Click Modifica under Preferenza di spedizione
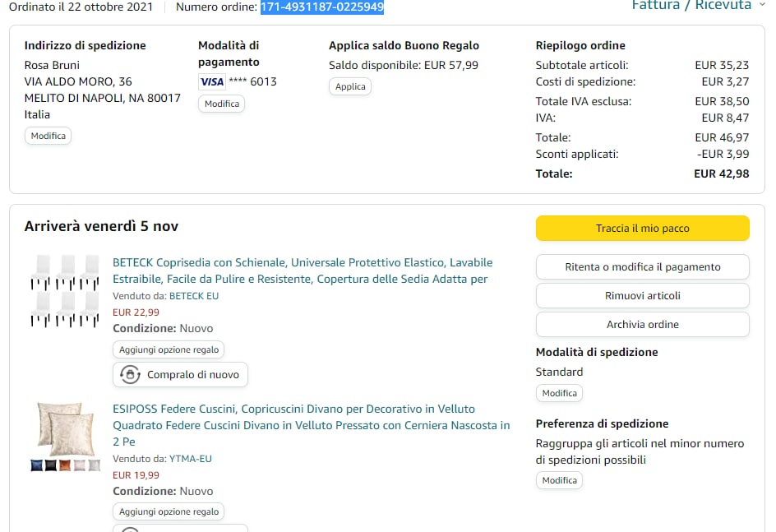This screenshot has width=776, height=532. [x=559, y=480]
